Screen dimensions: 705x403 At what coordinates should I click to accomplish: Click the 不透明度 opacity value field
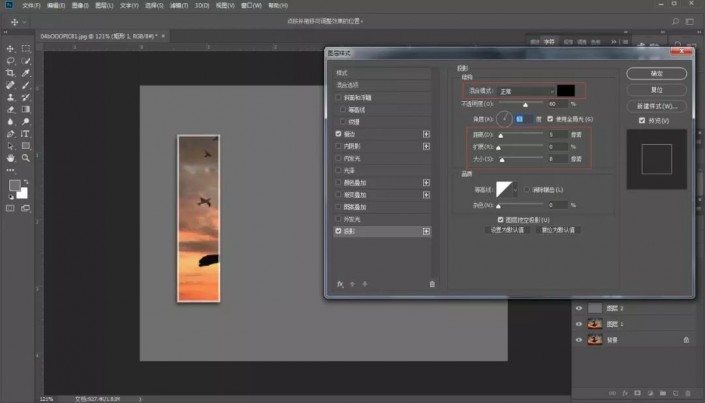tap(556, 103)
